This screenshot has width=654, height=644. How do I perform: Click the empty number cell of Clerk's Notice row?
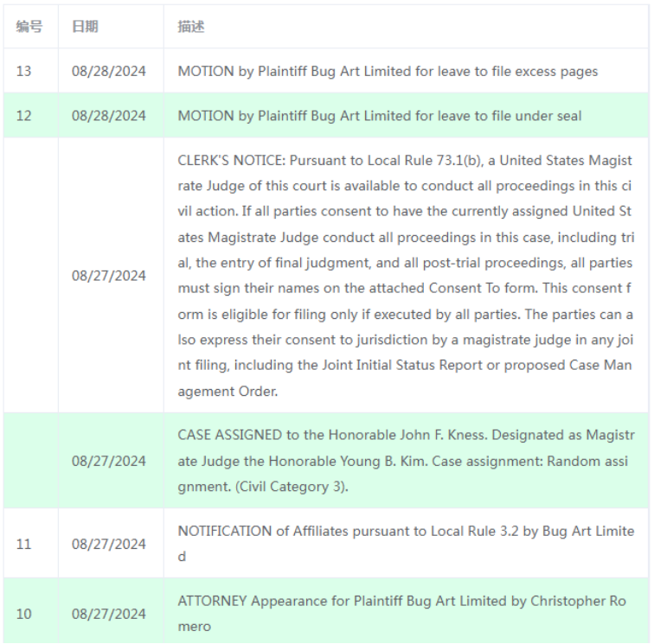(31, 275)
